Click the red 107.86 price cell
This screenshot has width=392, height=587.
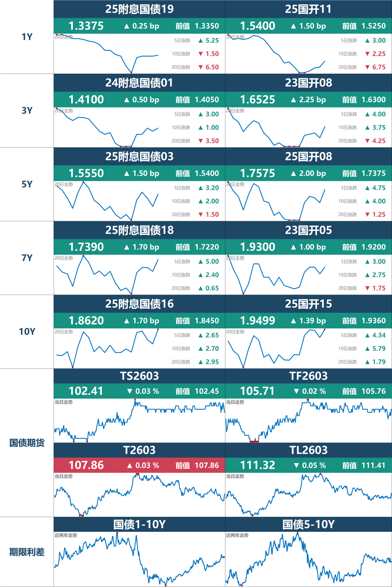[86, 465]
